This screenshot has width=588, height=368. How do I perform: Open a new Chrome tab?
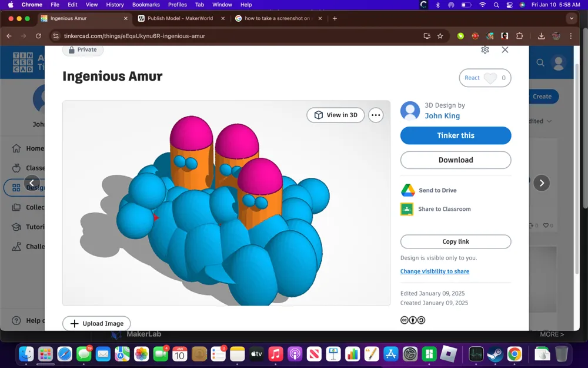(335, 18)
